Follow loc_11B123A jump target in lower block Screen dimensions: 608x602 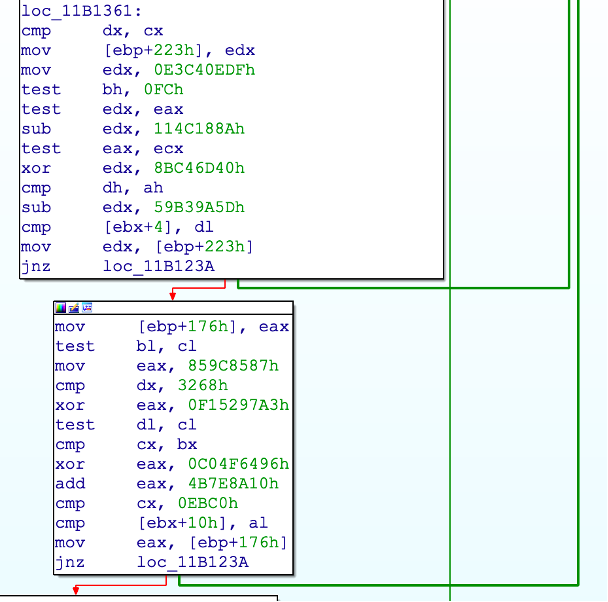coord(187,562)
